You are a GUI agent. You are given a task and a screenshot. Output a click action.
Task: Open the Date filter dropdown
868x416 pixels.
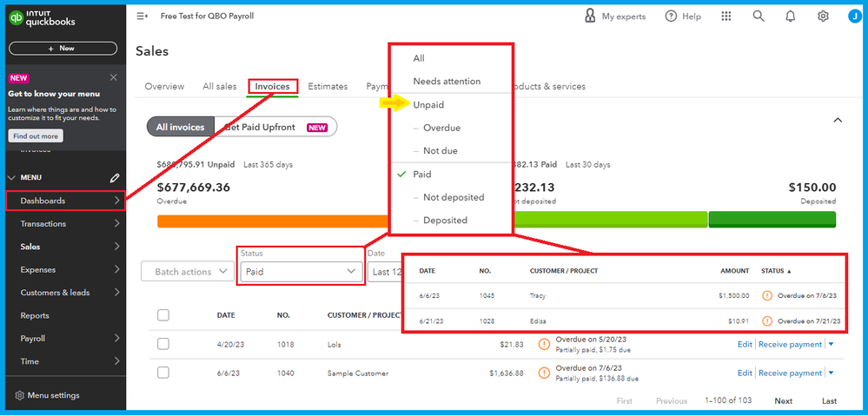point(385,272)
